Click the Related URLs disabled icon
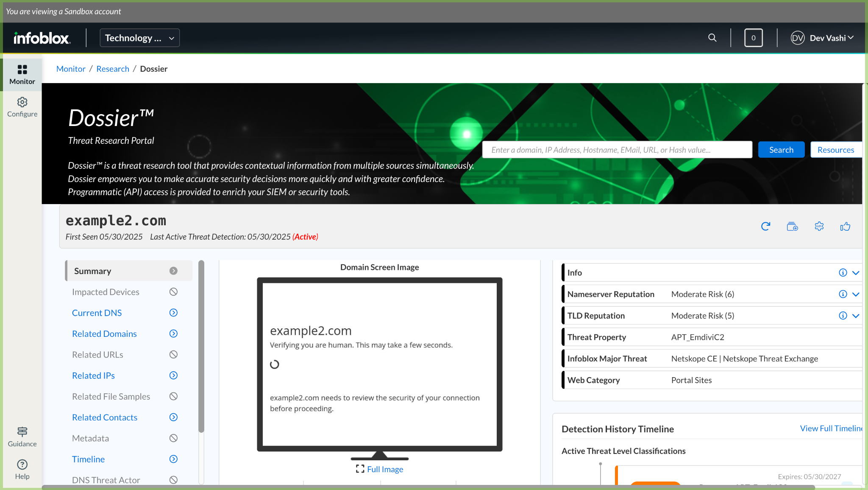Screen dimensions: 868x490 173,355
